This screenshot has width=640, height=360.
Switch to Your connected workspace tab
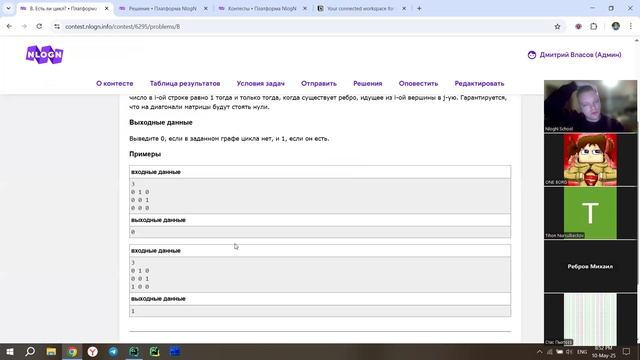click(360, 9)
